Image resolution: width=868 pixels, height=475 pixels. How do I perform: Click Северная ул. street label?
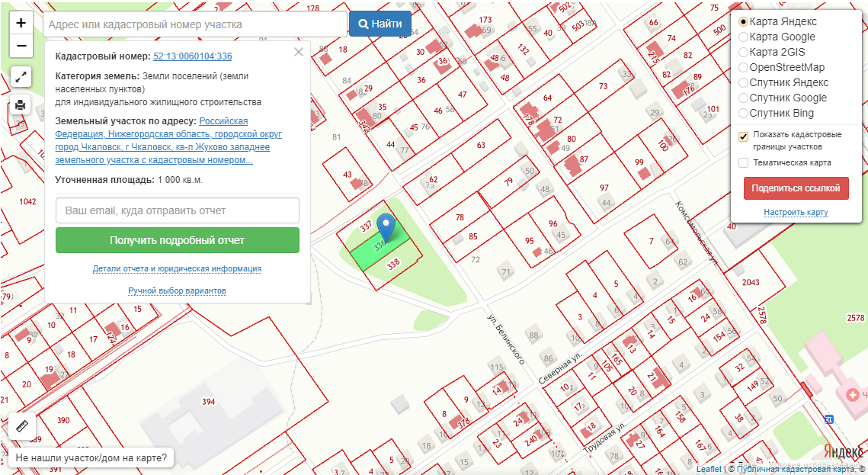pyautogui.click(x=560, y=367)
